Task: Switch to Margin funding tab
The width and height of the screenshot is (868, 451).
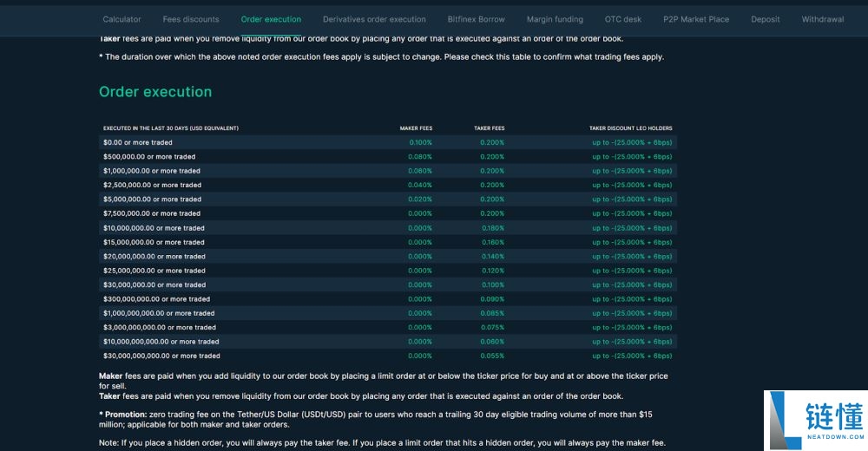Action: tap(555, 19)
